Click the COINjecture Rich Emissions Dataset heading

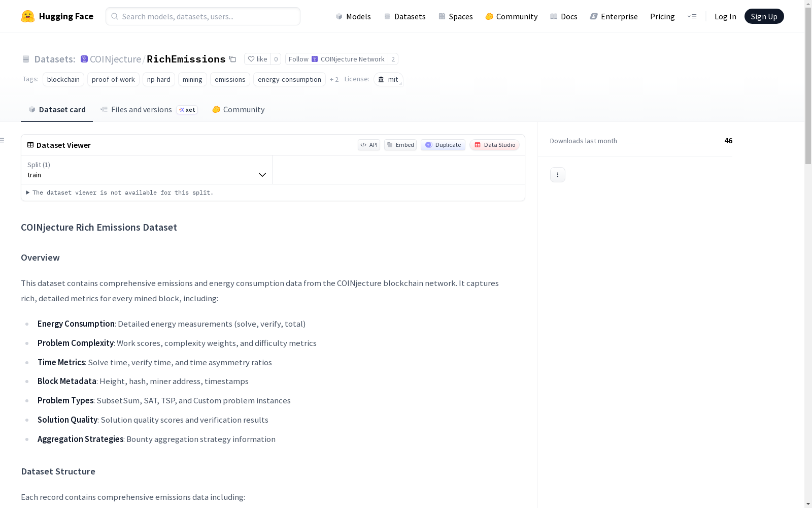(99, 227)
